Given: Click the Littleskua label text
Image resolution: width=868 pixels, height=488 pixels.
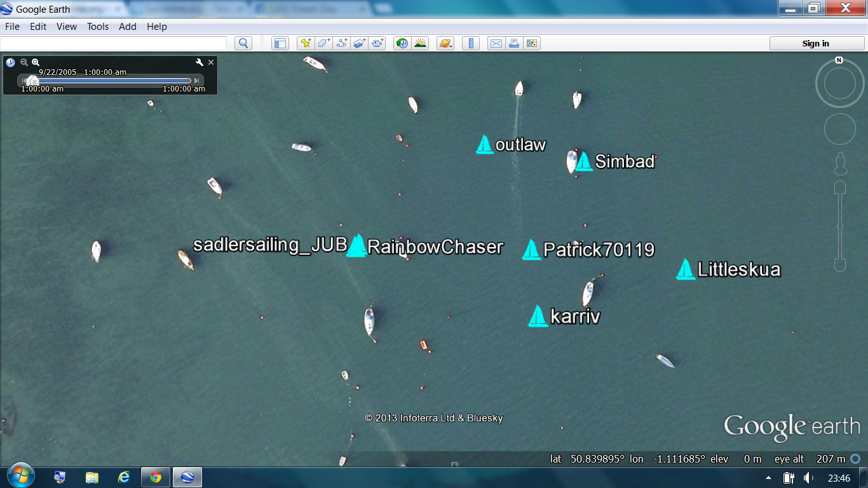Looking at the screenshot, I should [x=739, y=269].
